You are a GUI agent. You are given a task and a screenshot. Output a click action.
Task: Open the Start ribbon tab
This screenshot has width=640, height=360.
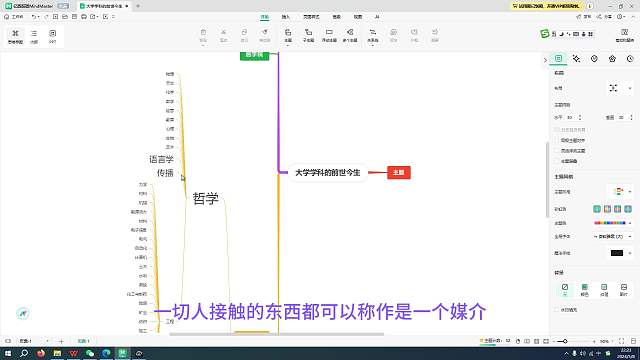point(265,17)
